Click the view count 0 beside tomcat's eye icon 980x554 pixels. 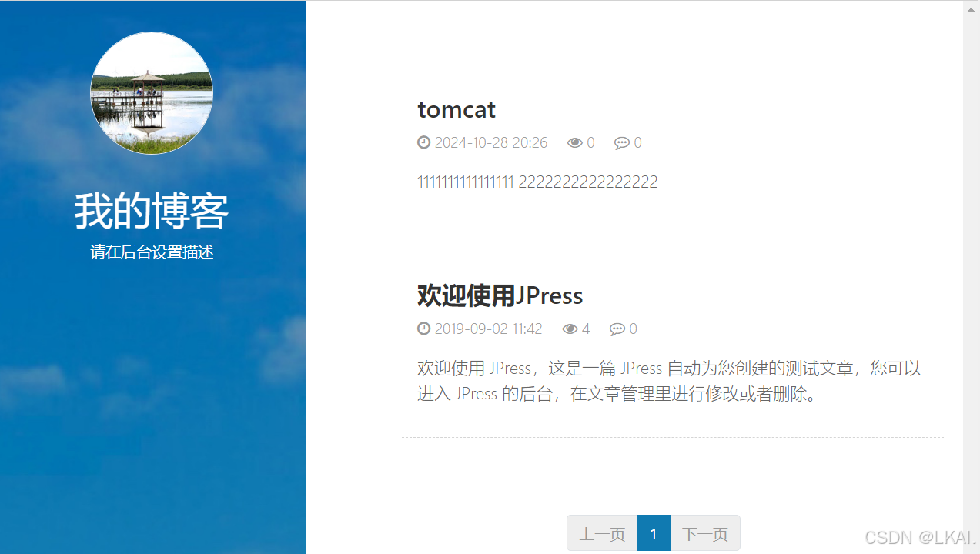(590, 142)
